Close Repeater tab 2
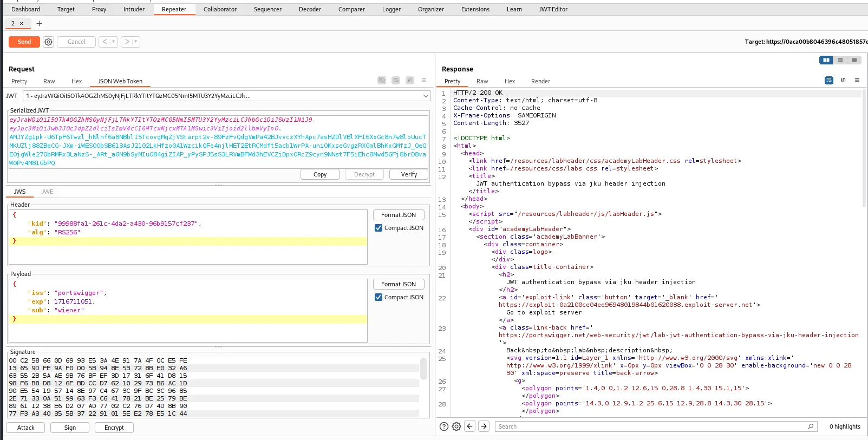Image resolution: width=868 pixels, height=440 pixels. pos(21,24)
